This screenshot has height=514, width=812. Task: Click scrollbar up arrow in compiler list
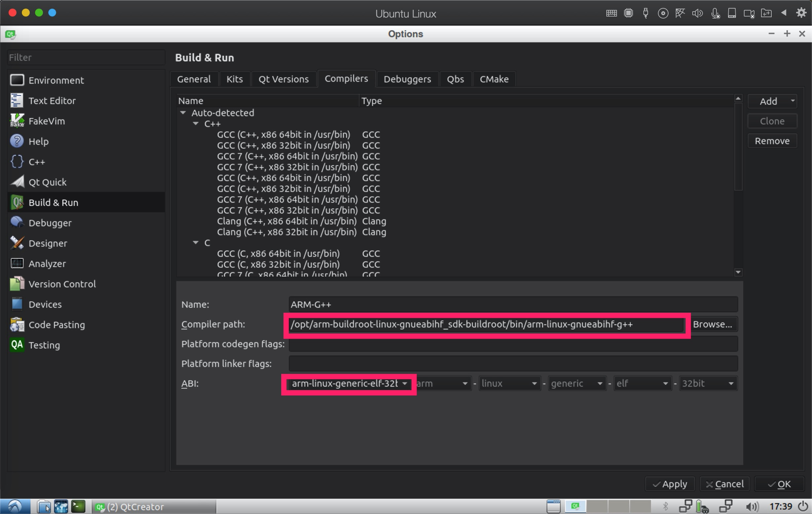click(738, 99)
